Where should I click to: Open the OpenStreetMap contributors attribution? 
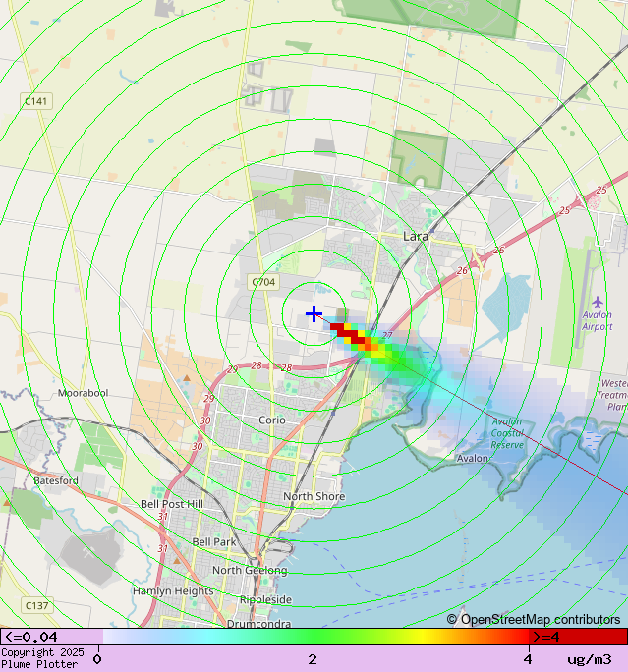pyautogui.click(x=534, y=620)
